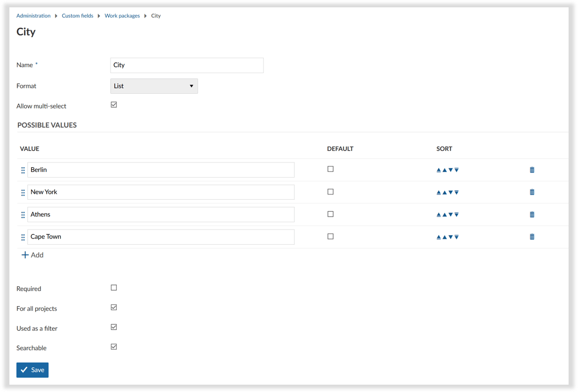Uncheck the Searchable option
Viewport: 578px width, 392px height.
pyautogui.click(x=114, y=347)
